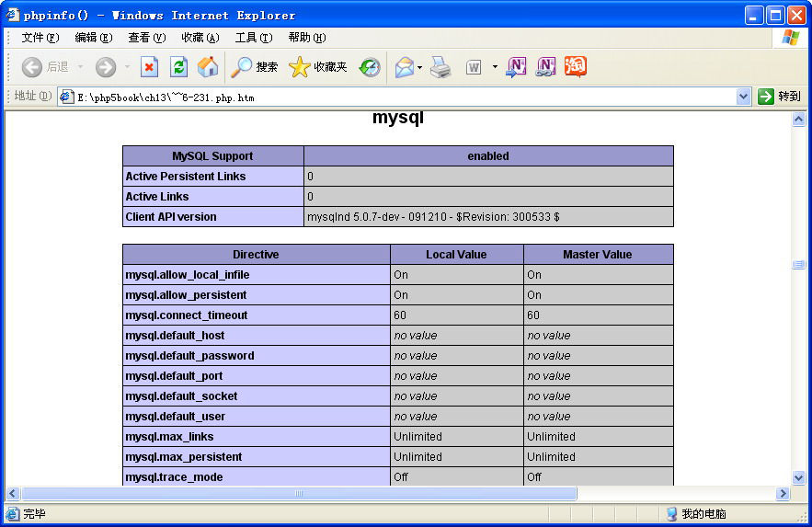Click mysql.allow_persistent directive

click(x=186, y=294)
